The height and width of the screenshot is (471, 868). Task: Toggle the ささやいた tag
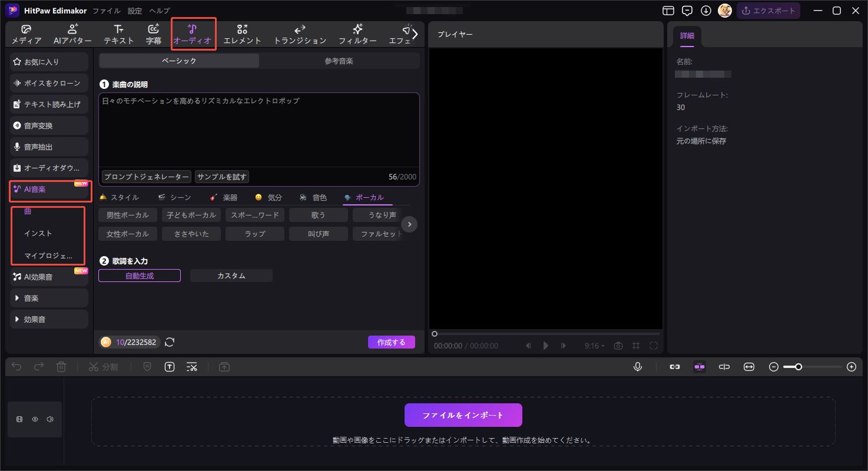191,234
